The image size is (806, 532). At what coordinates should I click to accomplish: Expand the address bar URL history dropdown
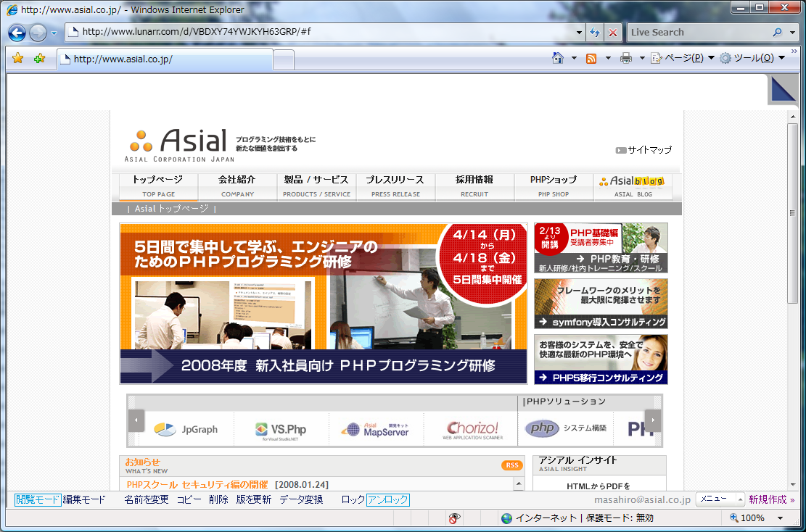(579, 33)
